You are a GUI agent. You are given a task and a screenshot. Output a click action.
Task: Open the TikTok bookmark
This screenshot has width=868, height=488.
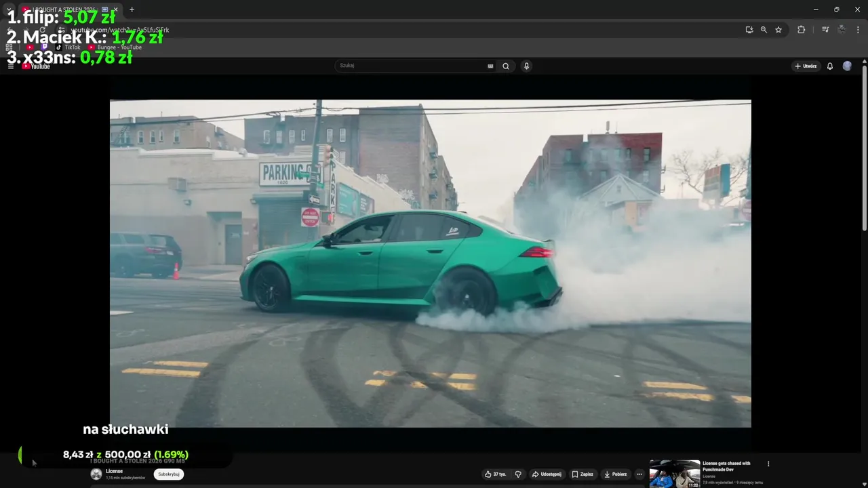[68, 47]
